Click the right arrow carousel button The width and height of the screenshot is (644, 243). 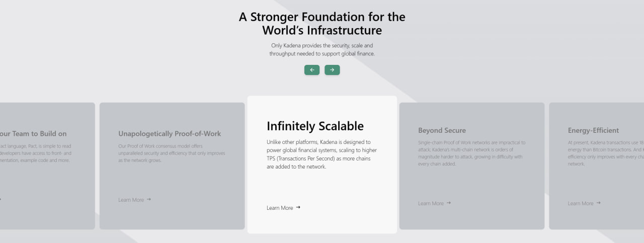pyautogui.click(x=332, y=70)
